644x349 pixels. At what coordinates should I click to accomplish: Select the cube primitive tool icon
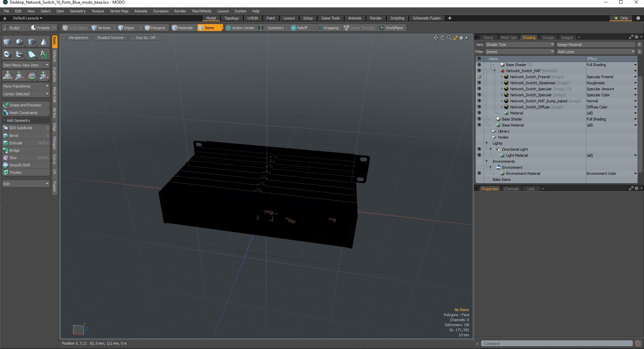coord(7,42)
